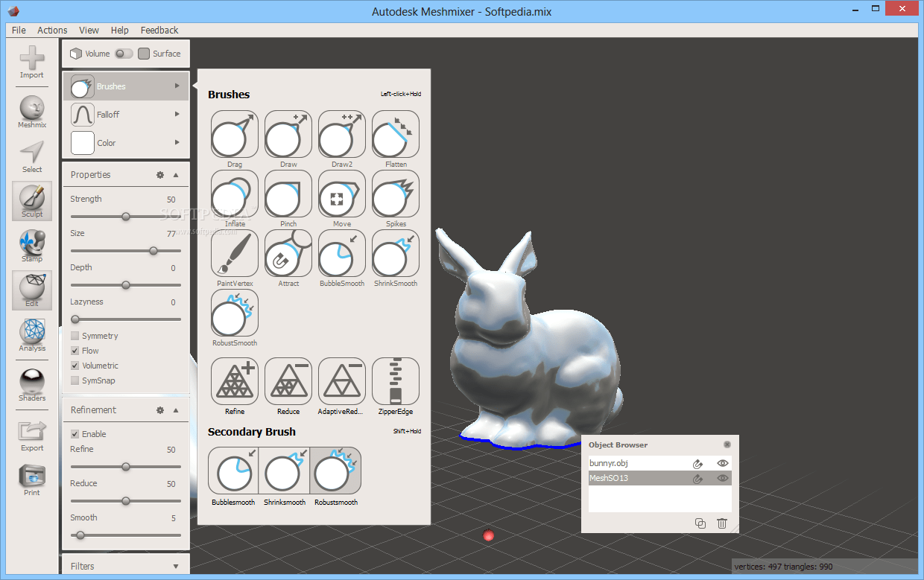Open the File menu

pyautogui.click(x=19, y=31)
